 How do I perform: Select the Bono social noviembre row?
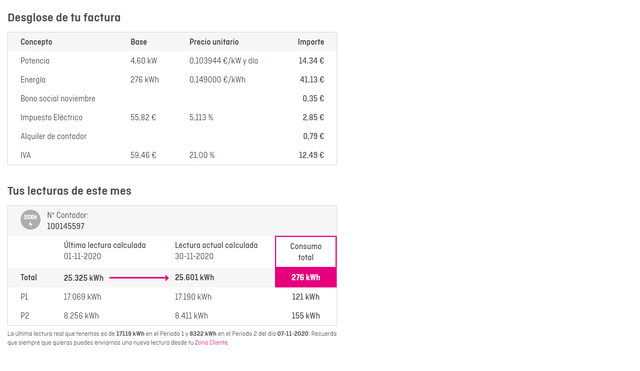[x=172, y=99]
